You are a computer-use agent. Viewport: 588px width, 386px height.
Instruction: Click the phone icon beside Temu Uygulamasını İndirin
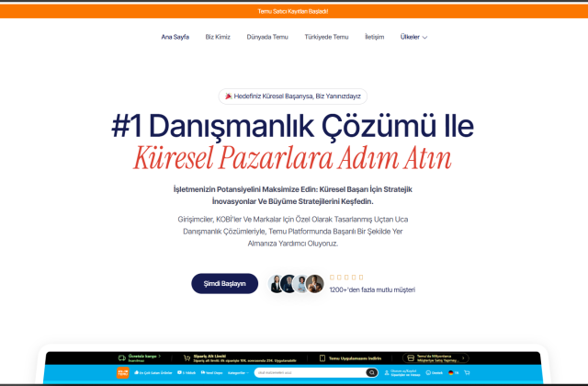322,358
